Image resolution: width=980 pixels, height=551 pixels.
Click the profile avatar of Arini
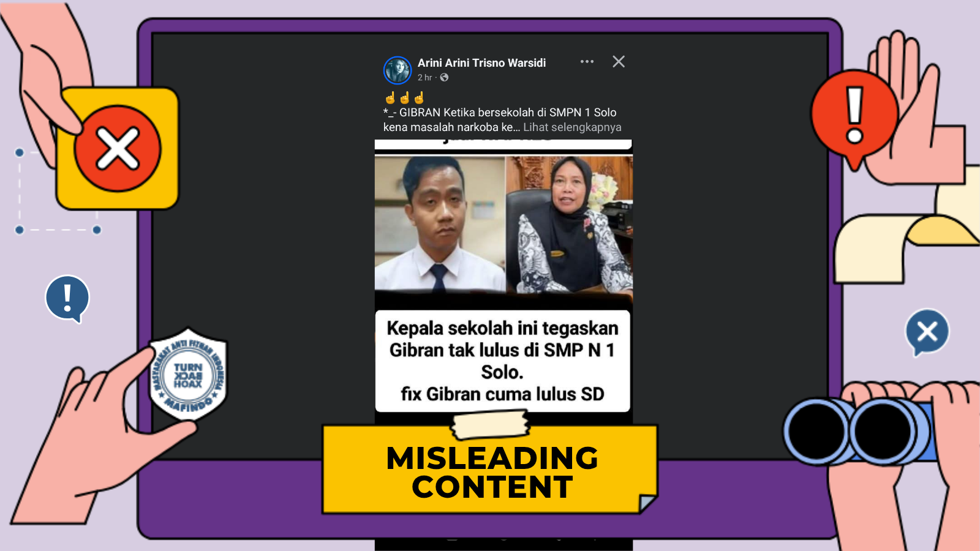[397, 70]
